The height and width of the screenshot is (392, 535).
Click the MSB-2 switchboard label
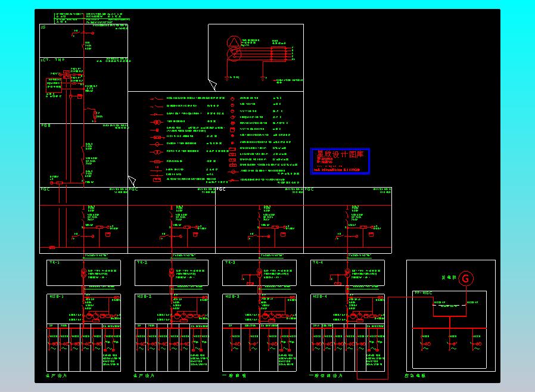click(144, 296)
